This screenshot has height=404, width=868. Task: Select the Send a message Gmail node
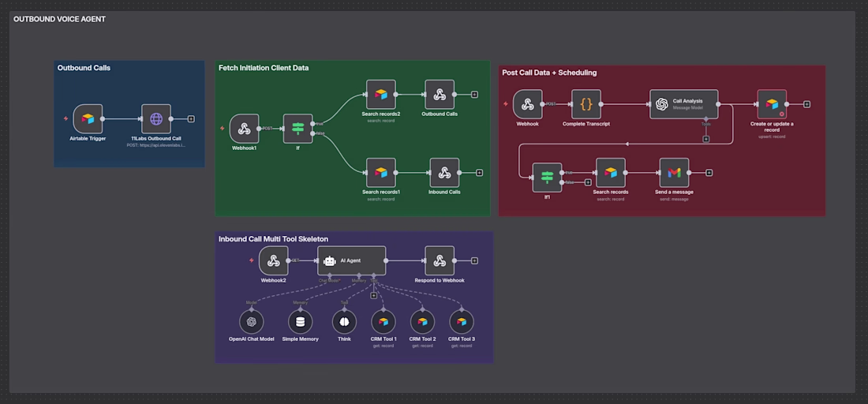(674, 173)
